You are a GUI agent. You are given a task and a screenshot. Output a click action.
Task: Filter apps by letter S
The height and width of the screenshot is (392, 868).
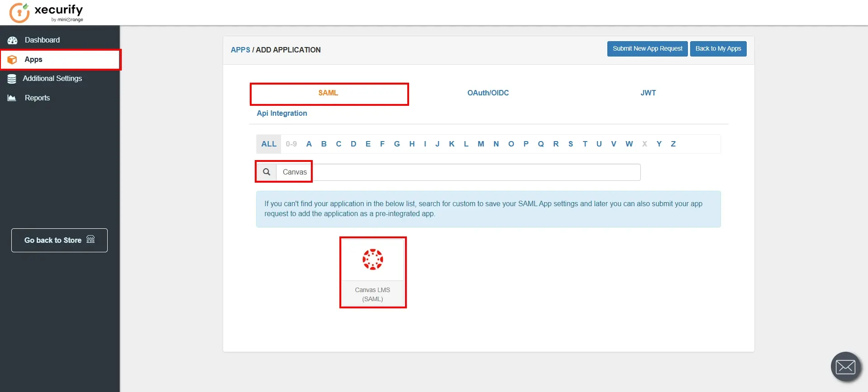(x=571, y=144)
